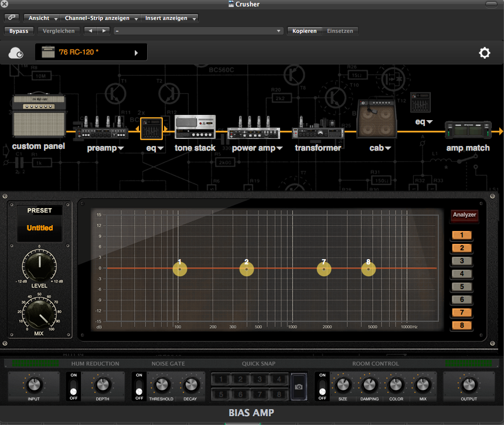Enable EQ band 6 button
The height and width of the screenshot is (425, 504).
[462, 300]
